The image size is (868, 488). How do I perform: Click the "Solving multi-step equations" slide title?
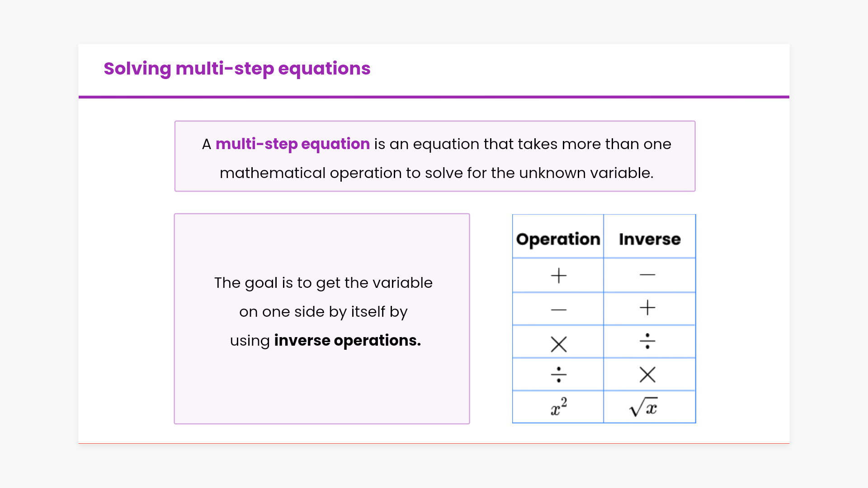coord(237,69)
